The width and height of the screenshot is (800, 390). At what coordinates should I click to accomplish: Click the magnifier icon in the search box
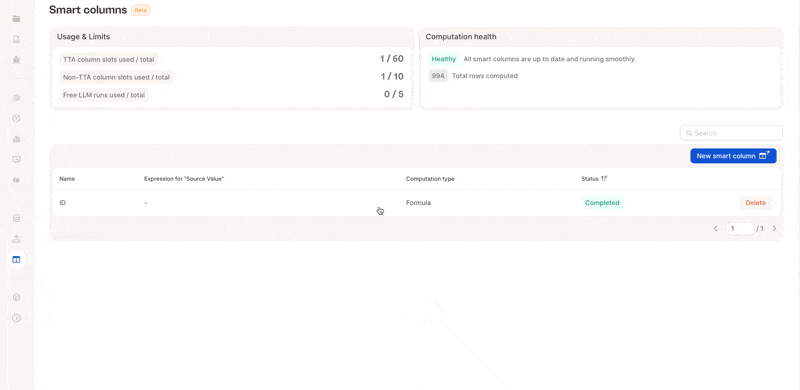pos(689,133)
